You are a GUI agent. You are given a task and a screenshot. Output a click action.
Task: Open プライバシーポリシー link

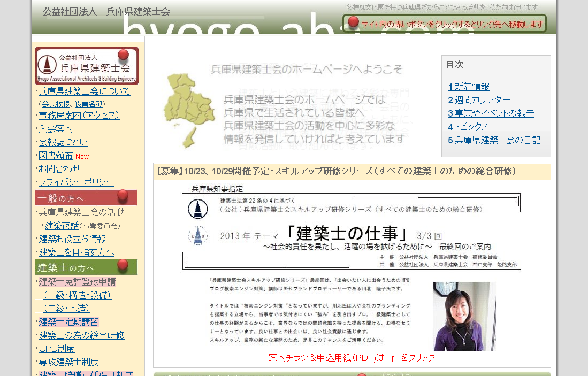tap(77, 182)
